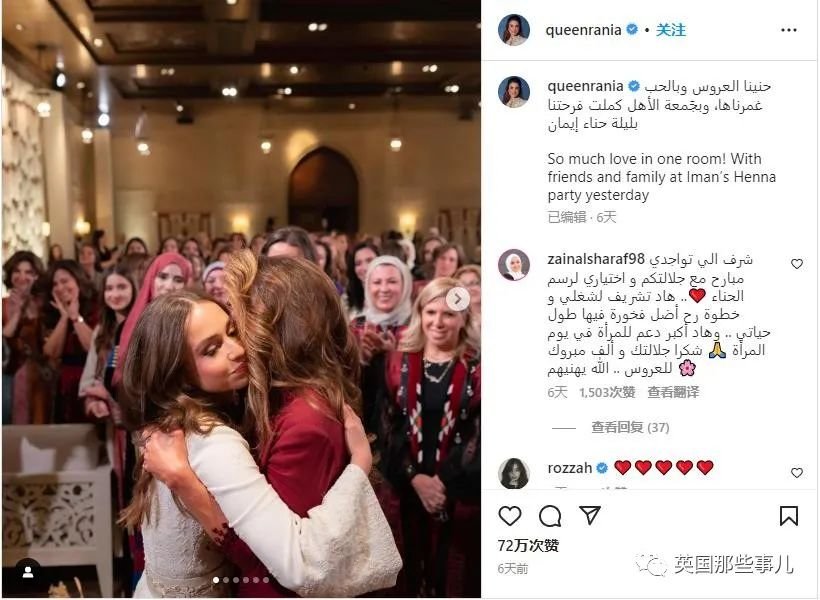
Task: Show tagged people icon on photo
Action: tap(28, 573)
